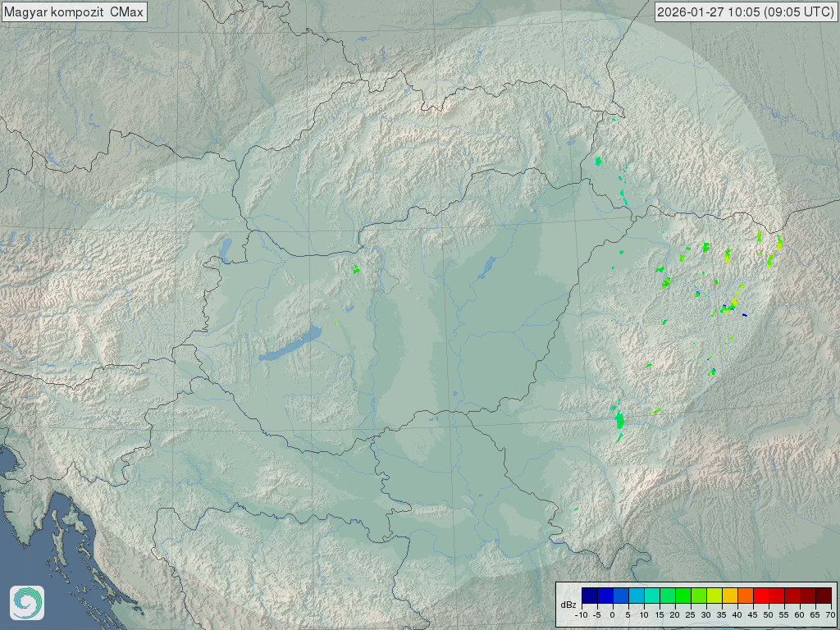Click the Adriatic Sea area above the logo
The image size is (840, 630).
point(21,525)
